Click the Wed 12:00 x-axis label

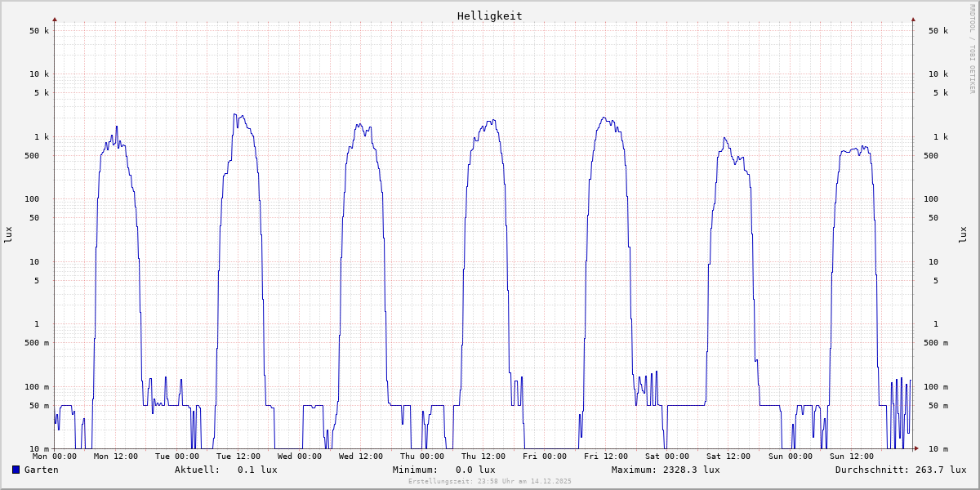tap(361, 457)
